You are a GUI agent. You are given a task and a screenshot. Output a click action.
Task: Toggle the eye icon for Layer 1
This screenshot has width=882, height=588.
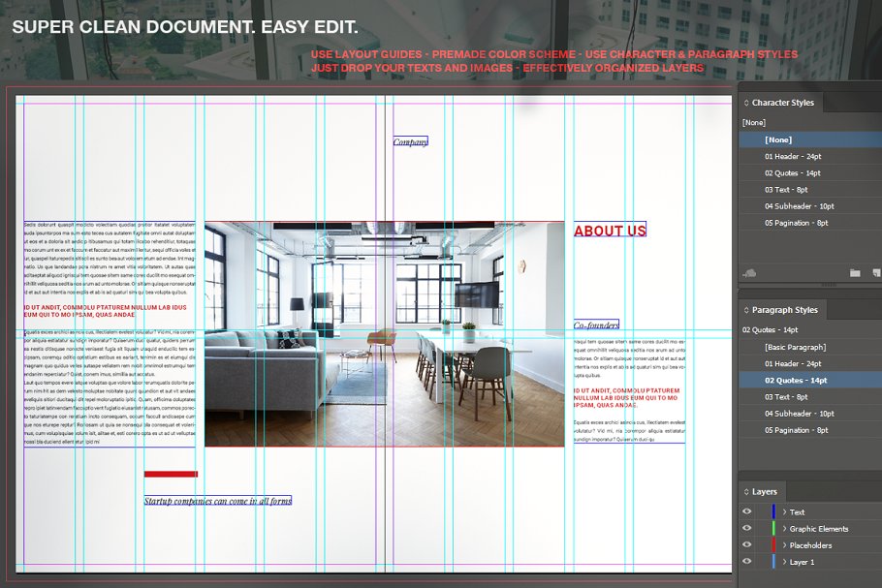click(x=746, y=562)
